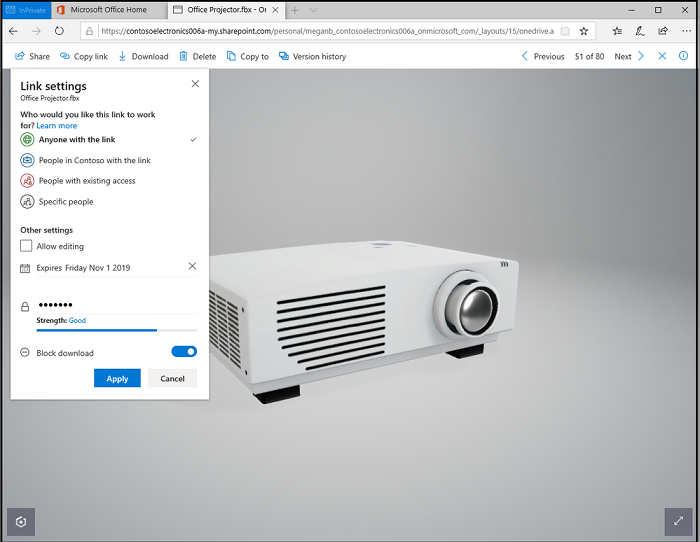Click the password field
This screenshot has width=700, height=542.
pos(117,304)
